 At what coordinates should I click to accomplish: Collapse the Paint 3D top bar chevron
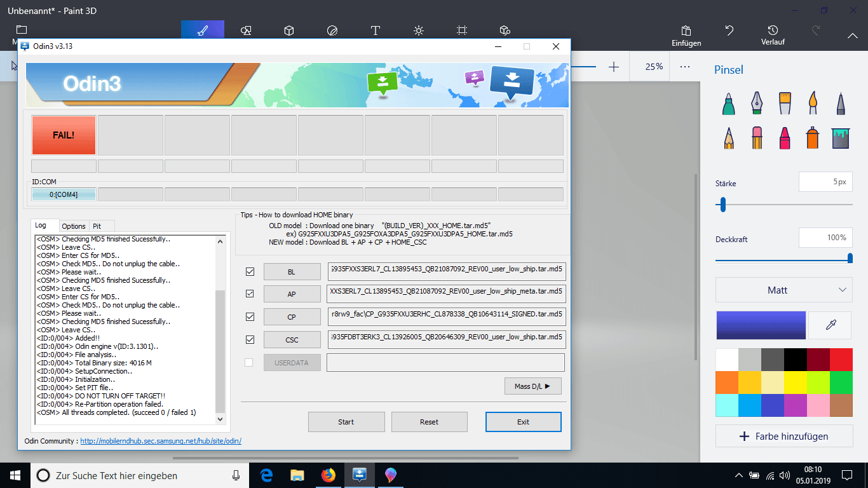pyautogui.click(x=852, y=36)
